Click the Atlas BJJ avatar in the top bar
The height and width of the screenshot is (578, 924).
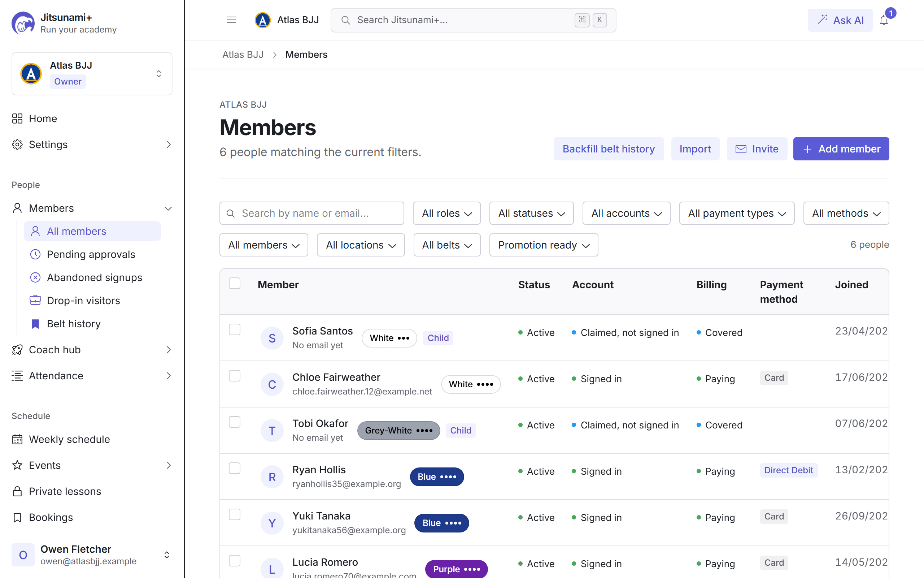click(263, 20)
